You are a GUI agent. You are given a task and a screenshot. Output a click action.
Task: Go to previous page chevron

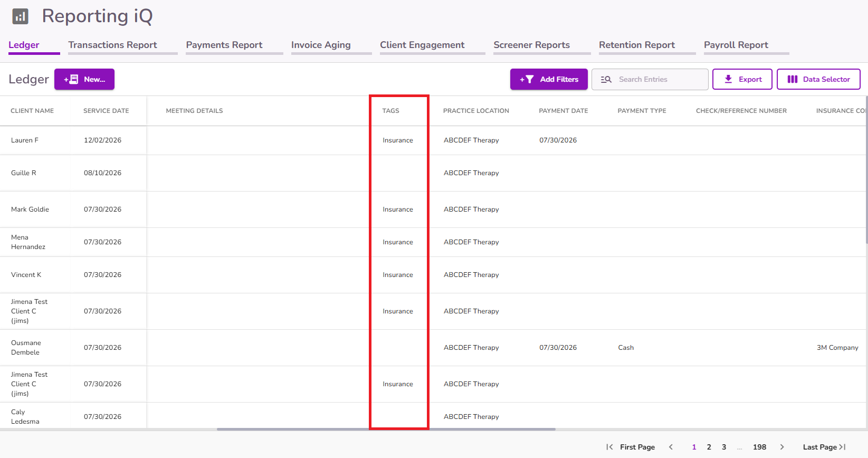pyautogui.click(x=671, y=447)
